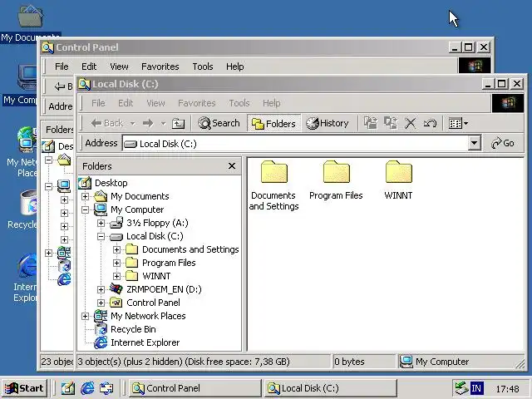Go up one folder level icon
532x399 pixels.
178,124
